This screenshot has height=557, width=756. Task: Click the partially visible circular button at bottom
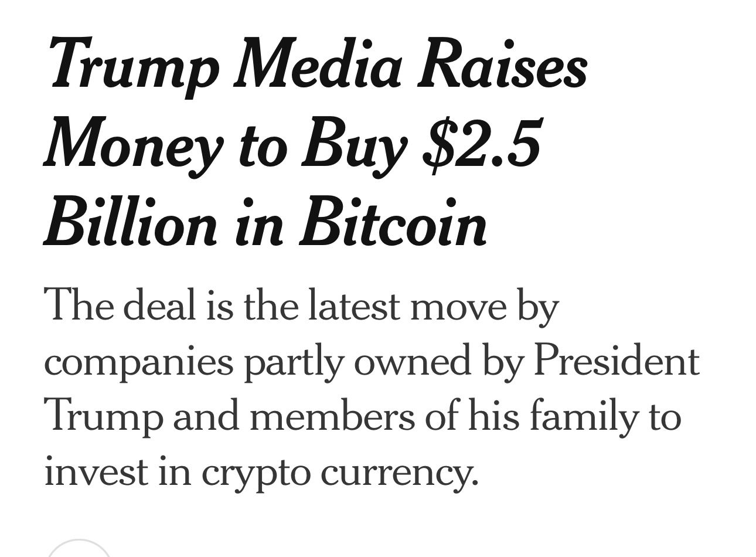[x=78, y=549]
